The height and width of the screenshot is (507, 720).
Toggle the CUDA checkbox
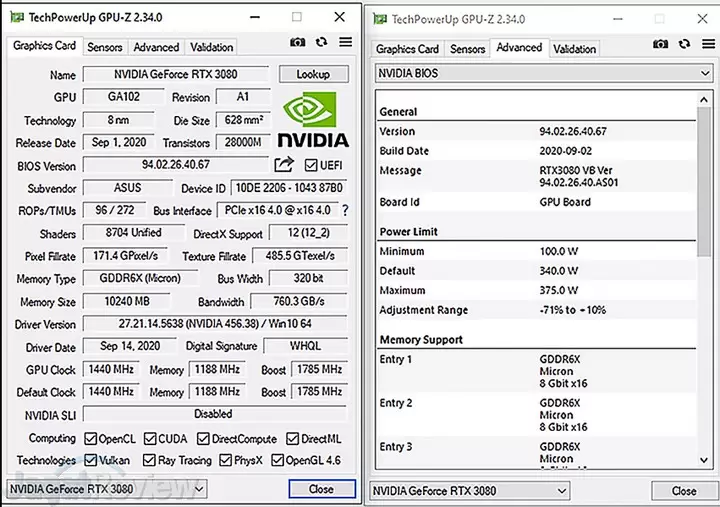coord(150,439)
